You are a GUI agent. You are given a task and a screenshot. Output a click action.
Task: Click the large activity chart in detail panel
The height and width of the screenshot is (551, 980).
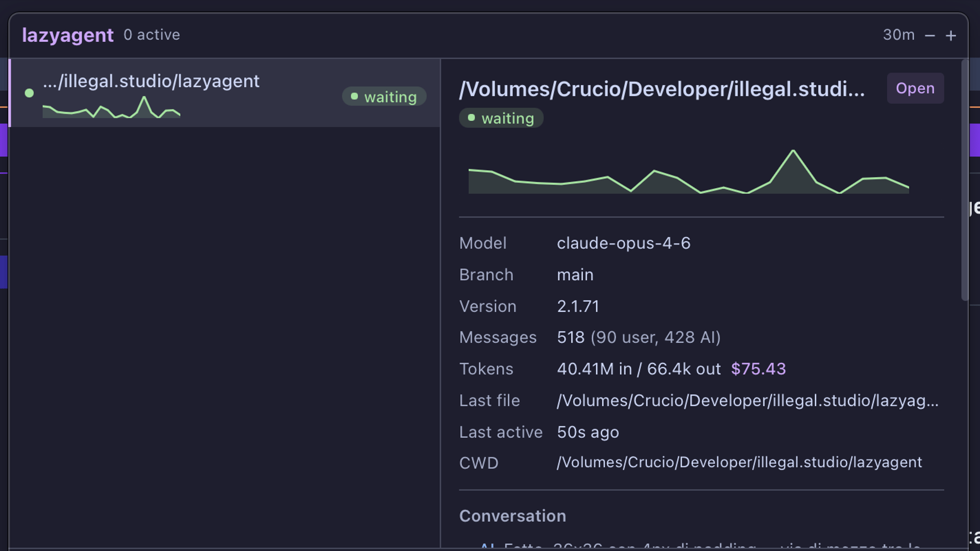pos(688,173)
